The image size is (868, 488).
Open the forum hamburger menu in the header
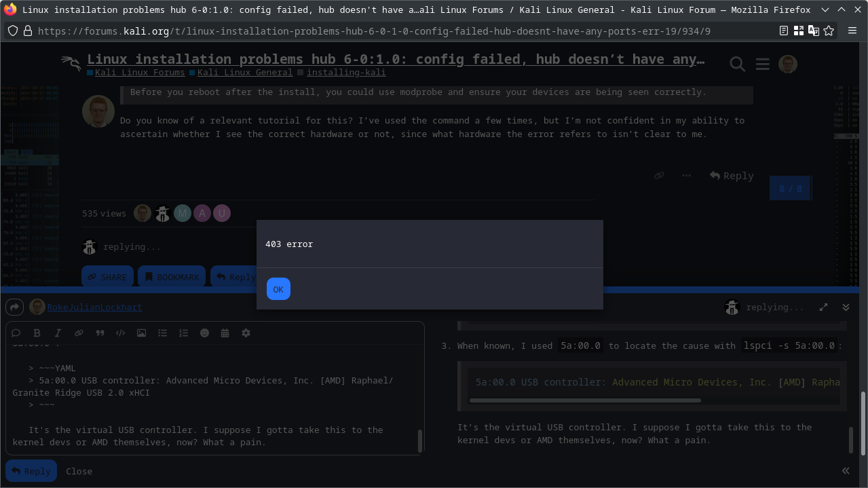(x=762, y=64)
